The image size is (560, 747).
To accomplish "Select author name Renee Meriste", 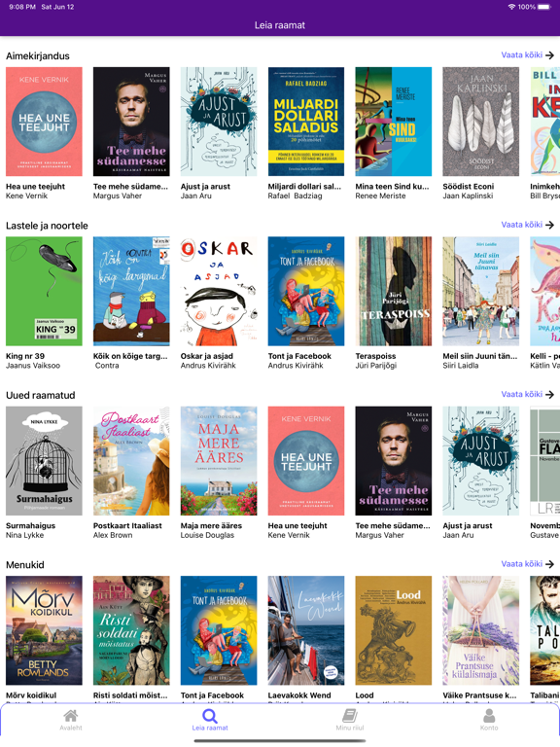I will [x=380, y=196].
